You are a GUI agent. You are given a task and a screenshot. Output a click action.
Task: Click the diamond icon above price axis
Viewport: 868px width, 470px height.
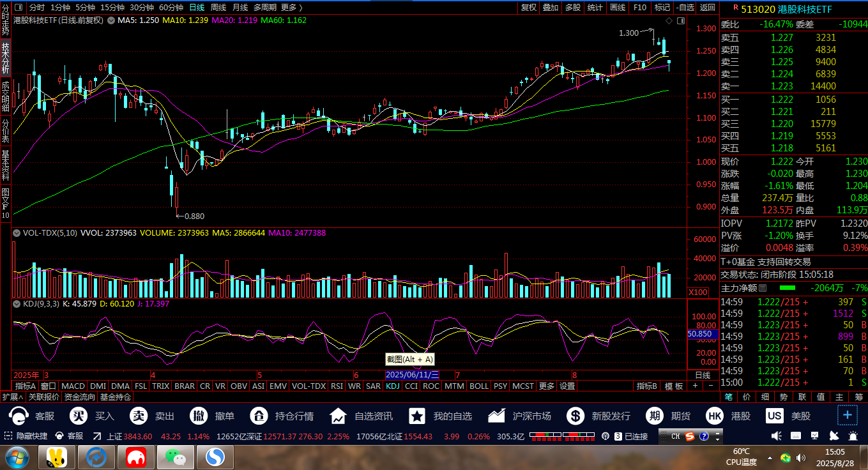pos(668,21)
